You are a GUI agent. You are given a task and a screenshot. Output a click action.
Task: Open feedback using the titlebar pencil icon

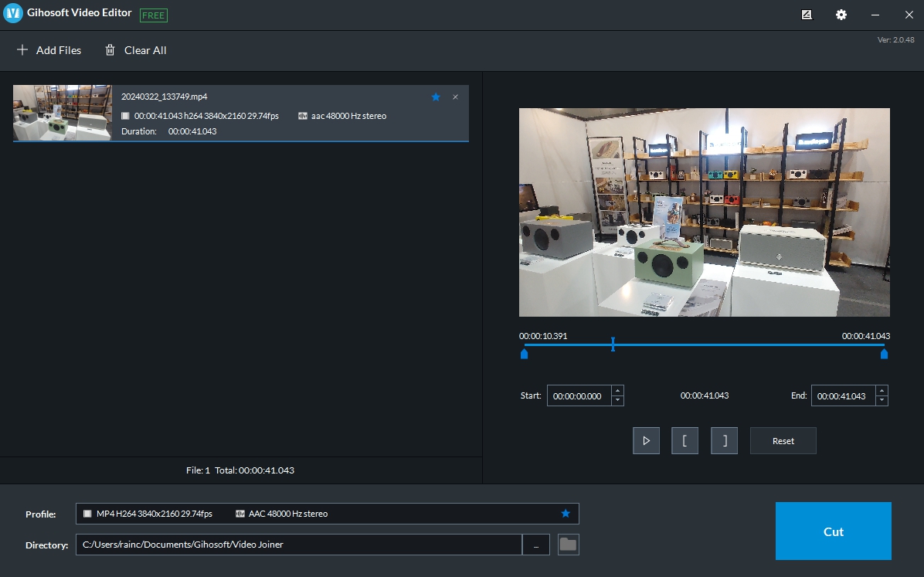(806, 15)
